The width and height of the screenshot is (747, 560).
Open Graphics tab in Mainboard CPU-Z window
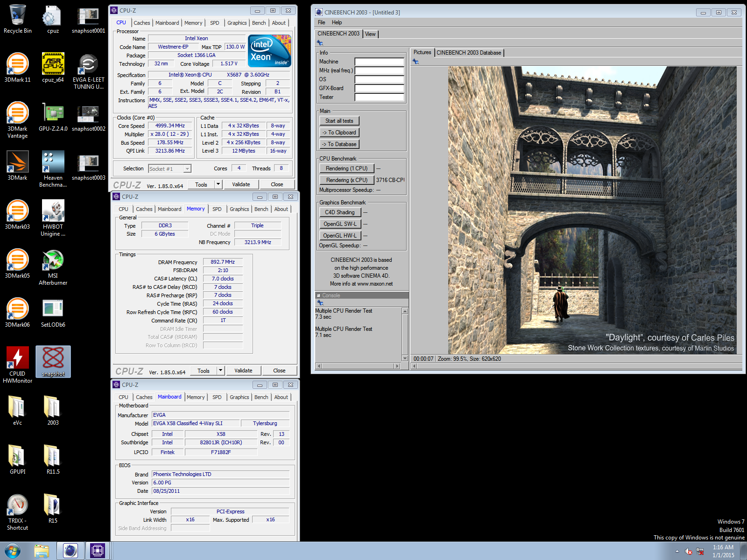tap(240, 397)
